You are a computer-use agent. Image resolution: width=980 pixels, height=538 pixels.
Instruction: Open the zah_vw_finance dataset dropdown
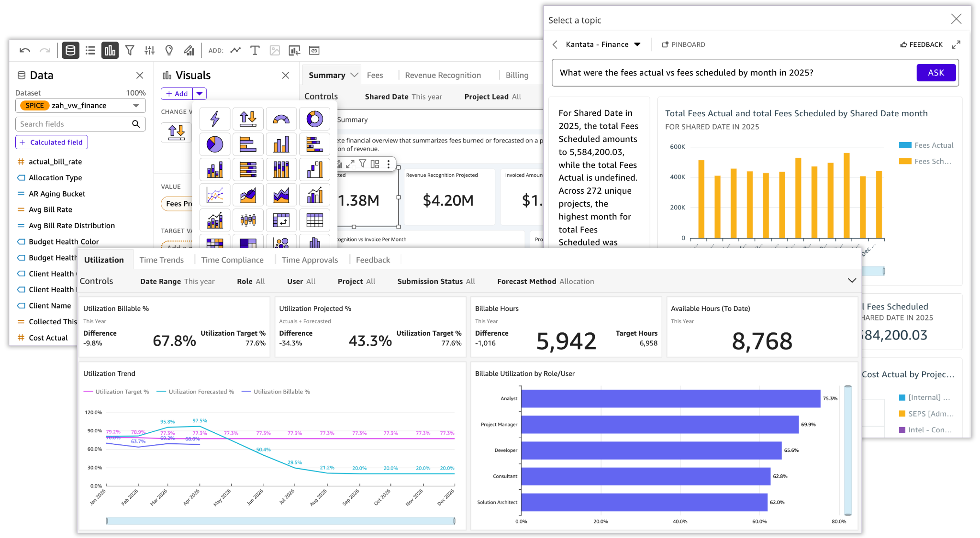point(80,106)
